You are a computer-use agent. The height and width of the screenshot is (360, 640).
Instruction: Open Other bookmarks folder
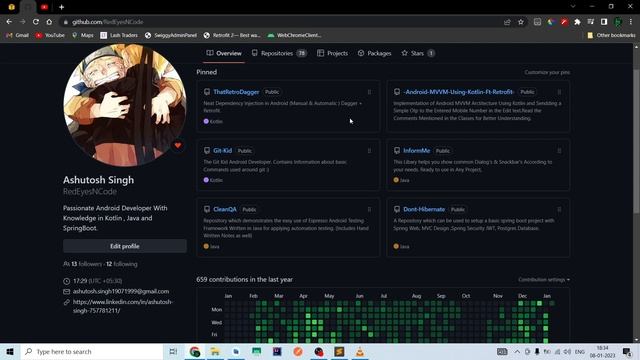(x=611, y=36)
